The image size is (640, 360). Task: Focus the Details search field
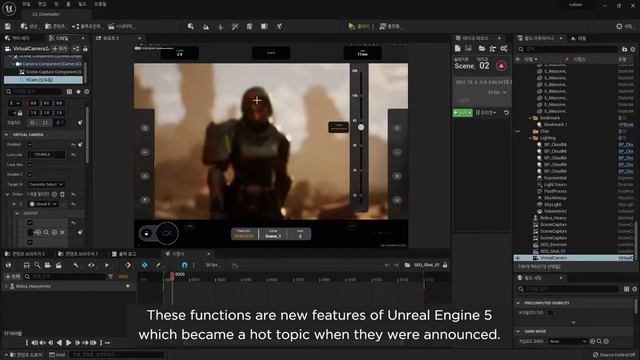tap(34, 92)
